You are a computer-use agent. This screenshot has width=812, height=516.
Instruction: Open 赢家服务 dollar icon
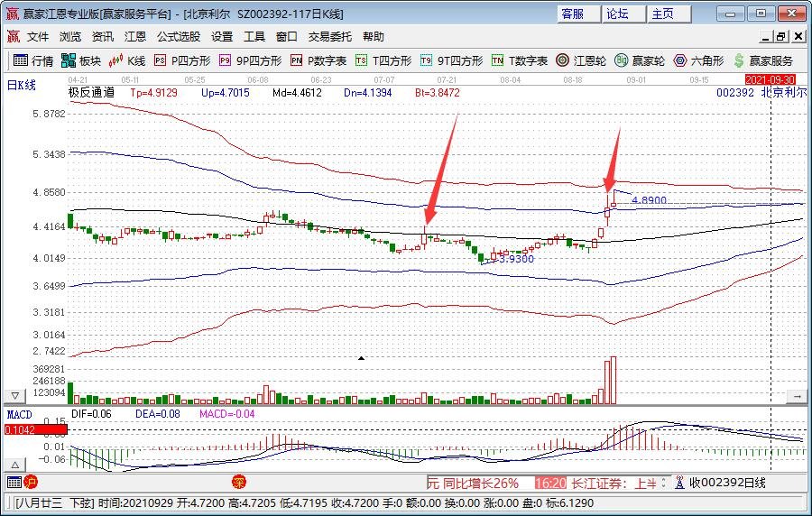pyautogui.click(x=762, y=61)
